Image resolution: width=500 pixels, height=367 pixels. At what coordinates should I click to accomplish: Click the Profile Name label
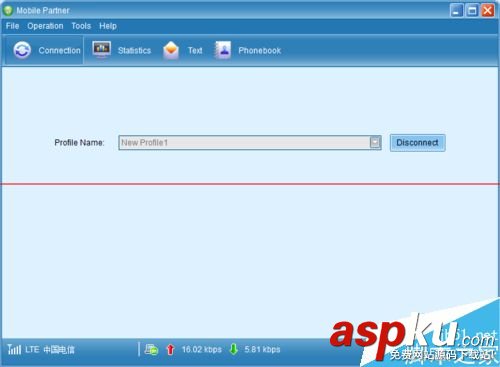[79, 143]
